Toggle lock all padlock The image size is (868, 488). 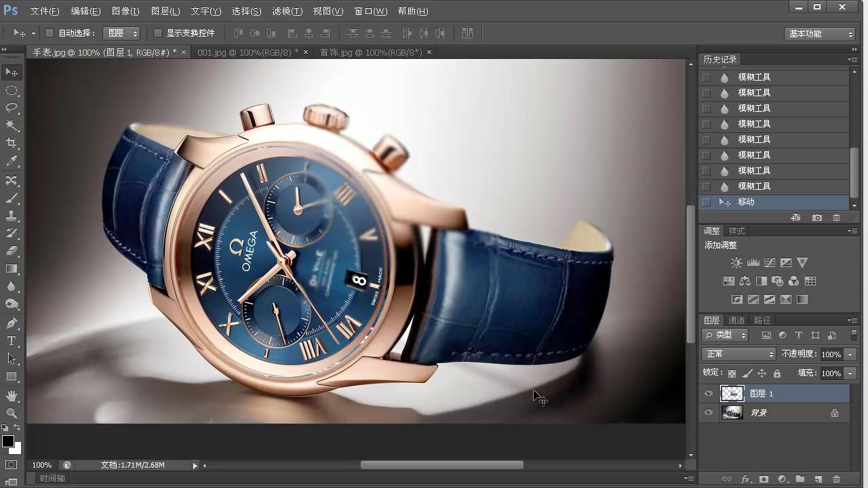tap(776, 373)
